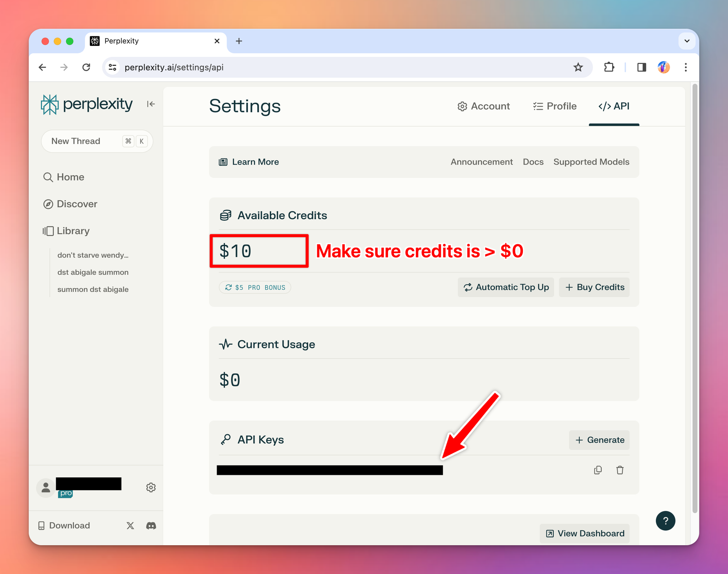Go to Home in sidebar
The height and width of the screenshot is (574, 728).
click(x=64, y=177)
